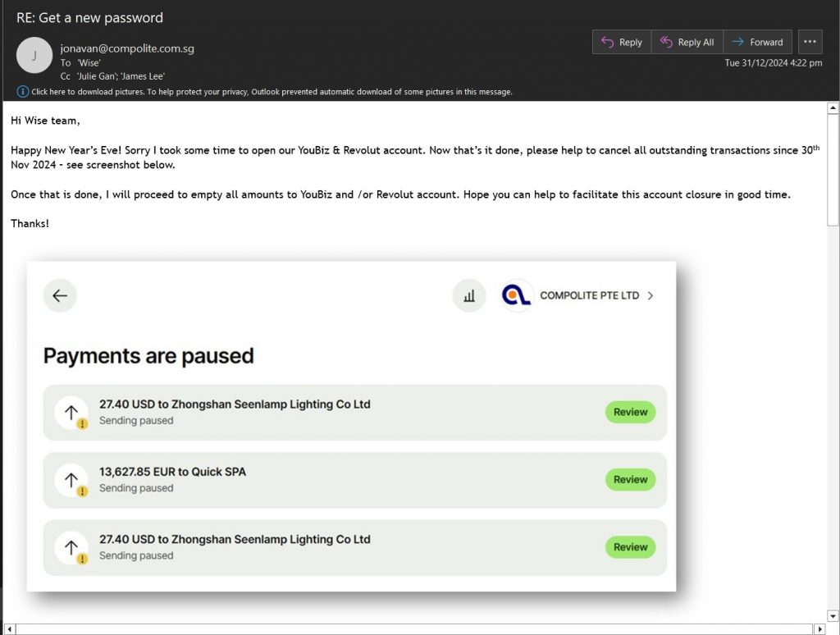Viewport: 840px width, 635px height.
Task: Select sender address jonavan@compolite.com.sg
Action: [x=127, y=48]
